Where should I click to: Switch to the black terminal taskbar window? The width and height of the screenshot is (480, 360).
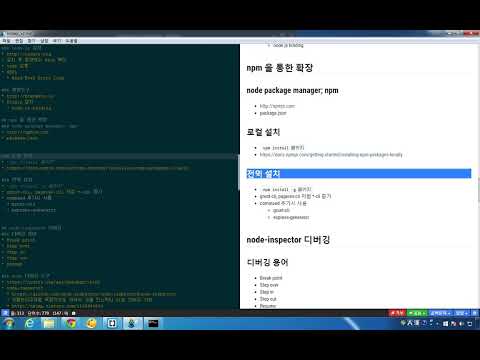[x=153, y=323]
